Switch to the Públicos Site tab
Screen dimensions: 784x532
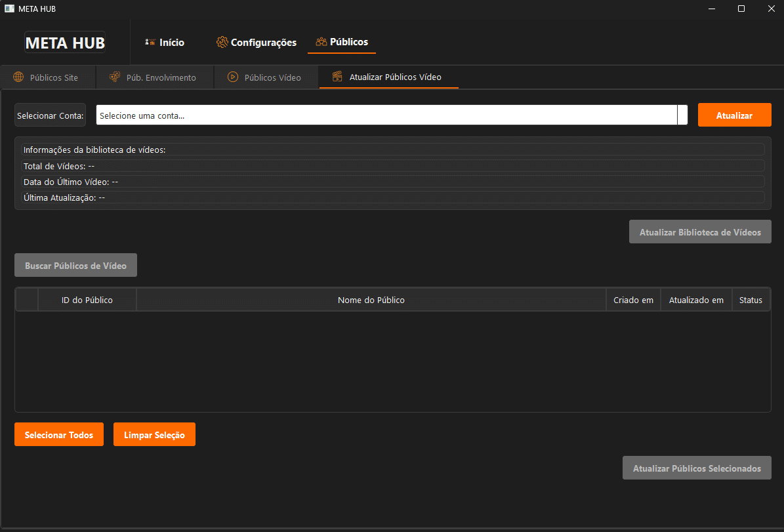coord(47,77)
